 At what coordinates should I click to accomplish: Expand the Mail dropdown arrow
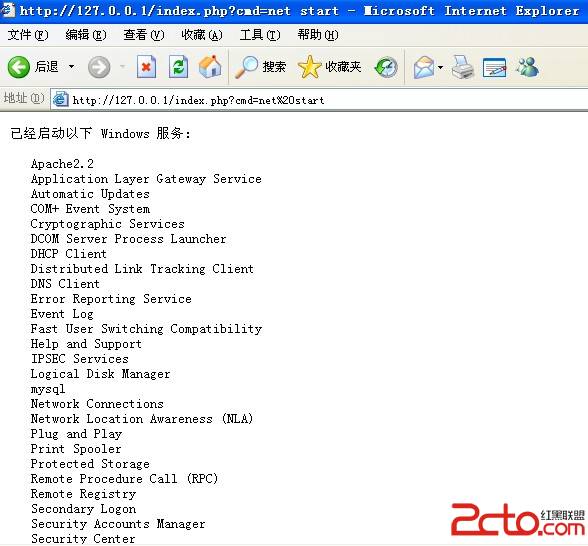(x=441, y=68)
